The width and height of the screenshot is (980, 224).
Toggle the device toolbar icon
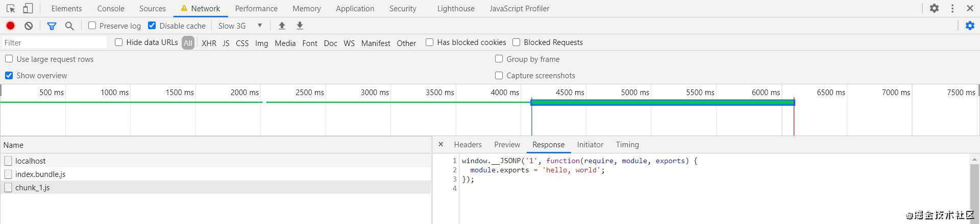pos(28,8)
